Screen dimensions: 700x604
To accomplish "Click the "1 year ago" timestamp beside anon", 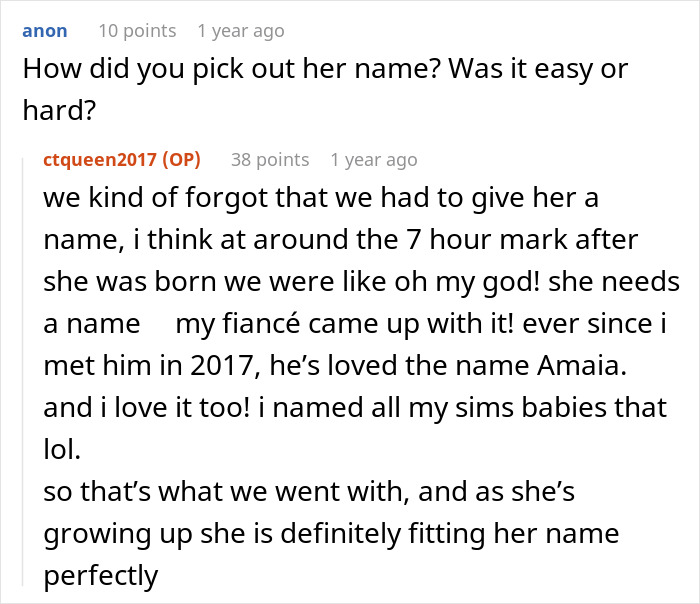I will [x=241, y=31].
